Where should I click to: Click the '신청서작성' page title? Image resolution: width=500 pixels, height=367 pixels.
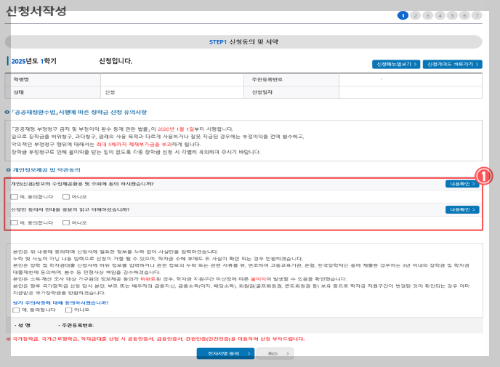[36, 11]
